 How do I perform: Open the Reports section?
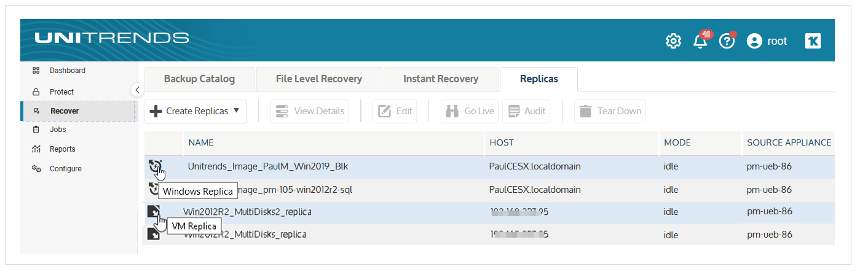63,149
